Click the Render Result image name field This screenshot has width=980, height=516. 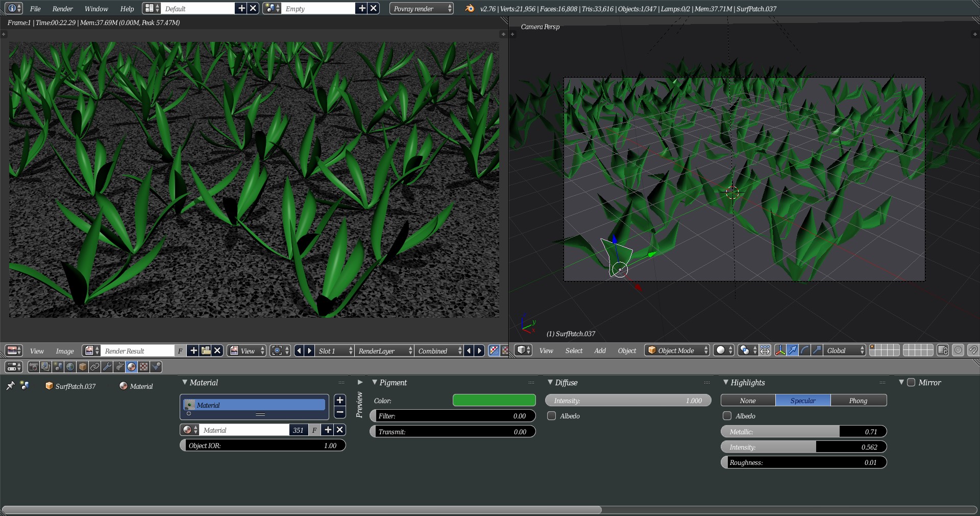138,351
